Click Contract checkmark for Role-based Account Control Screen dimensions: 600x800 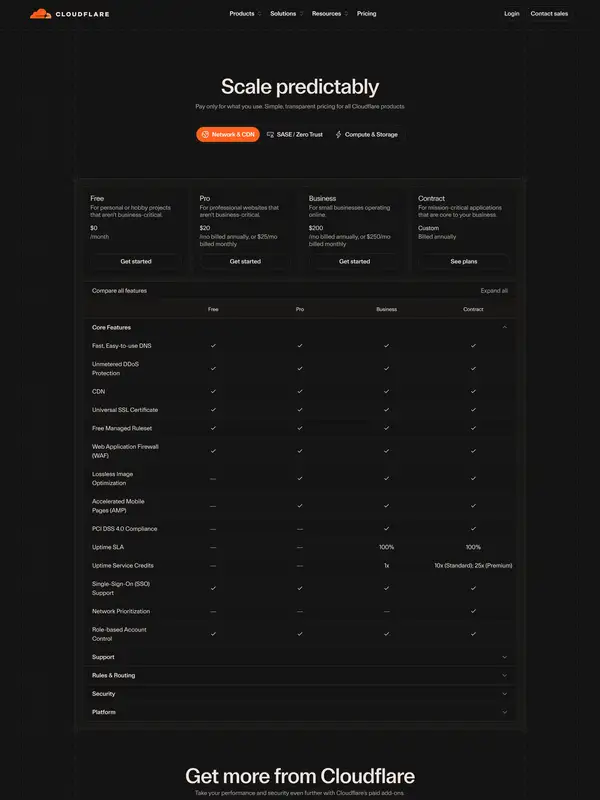[473, 634]
